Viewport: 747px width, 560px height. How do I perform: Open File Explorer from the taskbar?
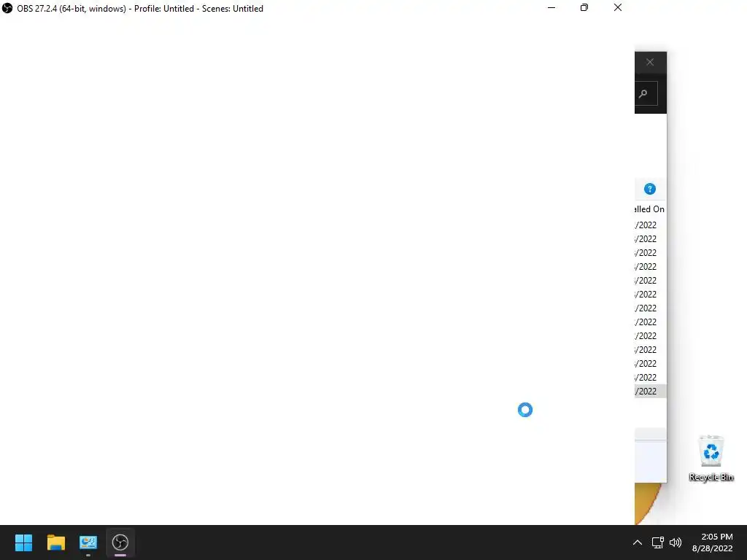[55, 542]
